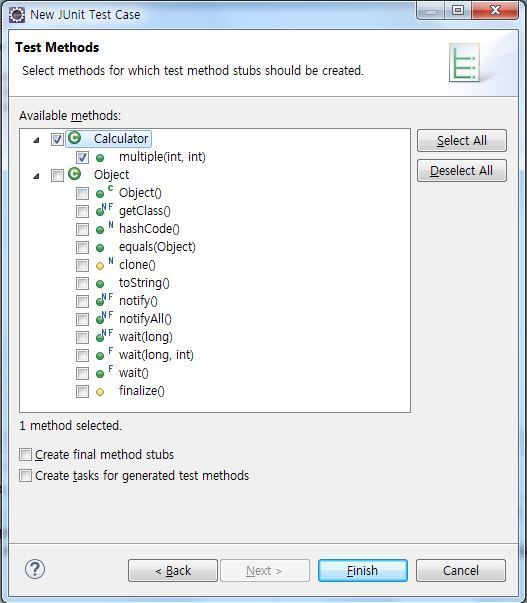Screen dimensions: 527x603
Task: Select the Calculator tree row label
Action: pyautogui.click(x=121, y=138)
